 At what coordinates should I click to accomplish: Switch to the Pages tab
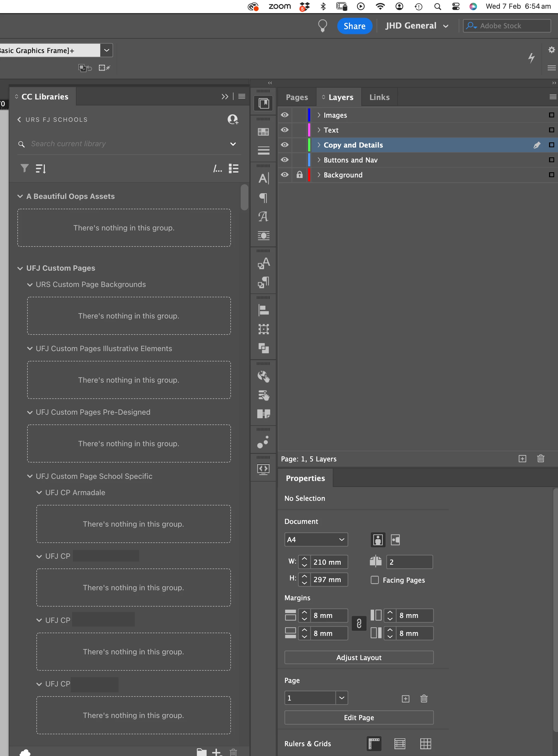click(297, 97)
